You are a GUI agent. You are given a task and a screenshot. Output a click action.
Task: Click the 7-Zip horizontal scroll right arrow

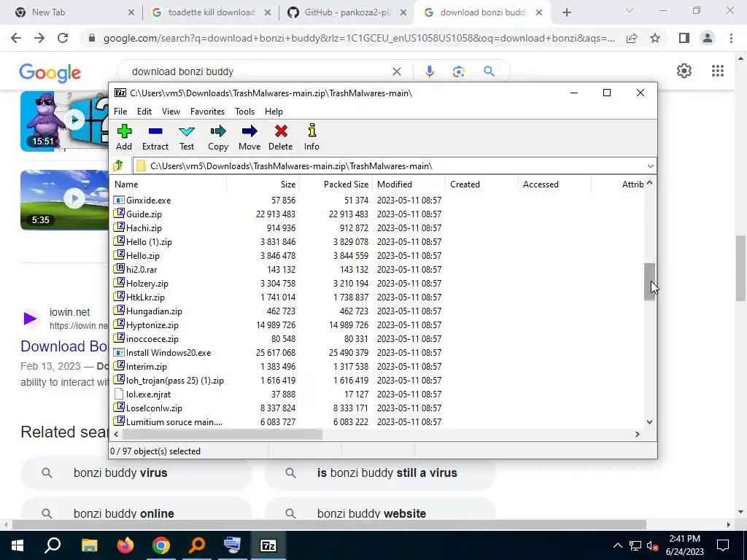(638, 434)
